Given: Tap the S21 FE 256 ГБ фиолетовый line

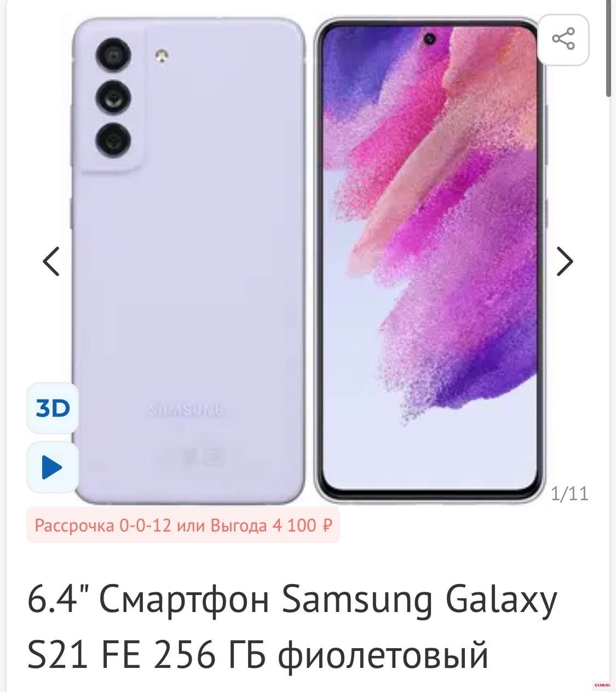Looking at the screenshot, I should (257, 654).
